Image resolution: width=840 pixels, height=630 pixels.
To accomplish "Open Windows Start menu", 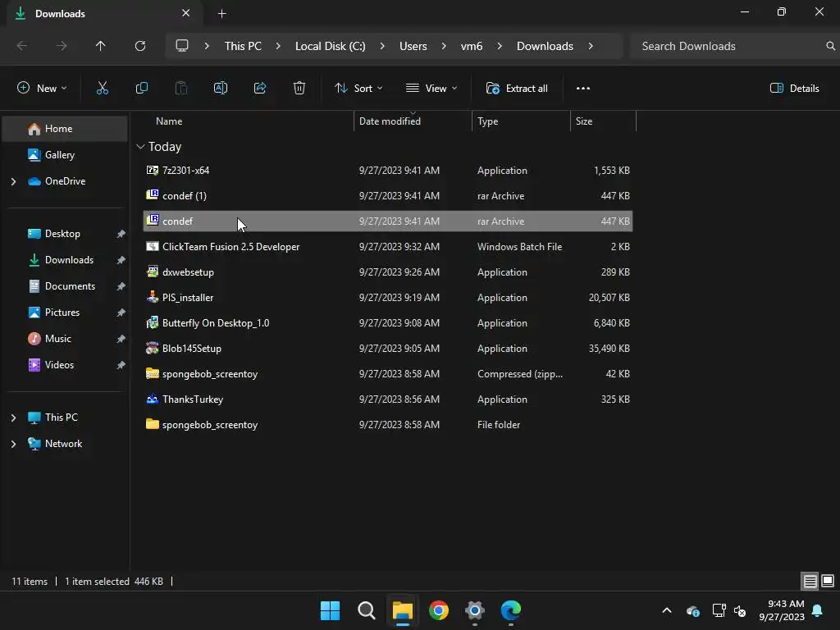I will 330,610.
